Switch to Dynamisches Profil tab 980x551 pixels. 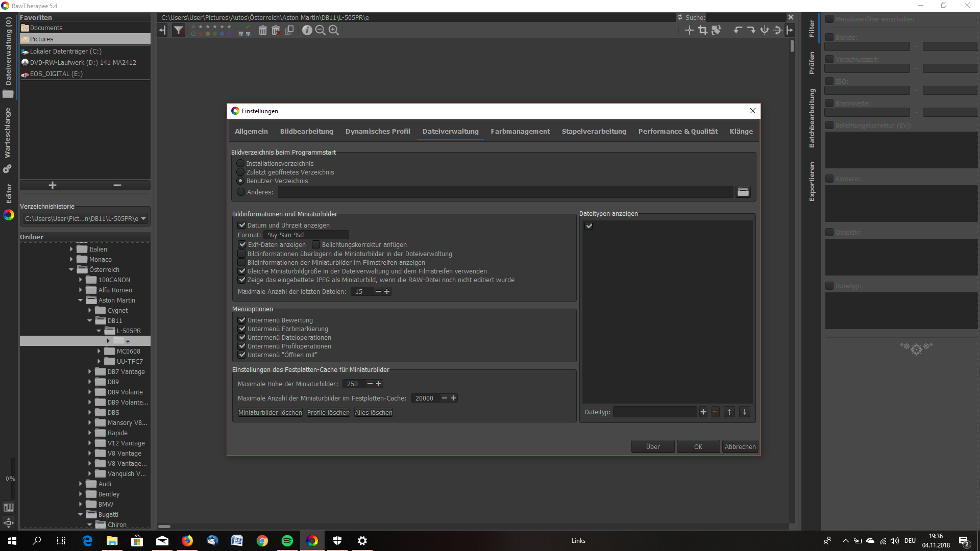(x=378, y=131)
